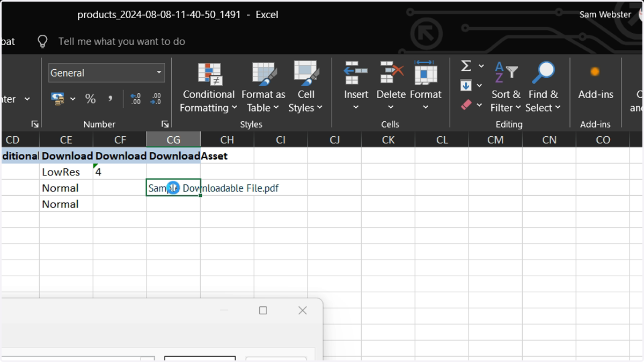Open Alignment group dialog launcher
The width and height of the screenshot is (644, 362).
(35, 124)
